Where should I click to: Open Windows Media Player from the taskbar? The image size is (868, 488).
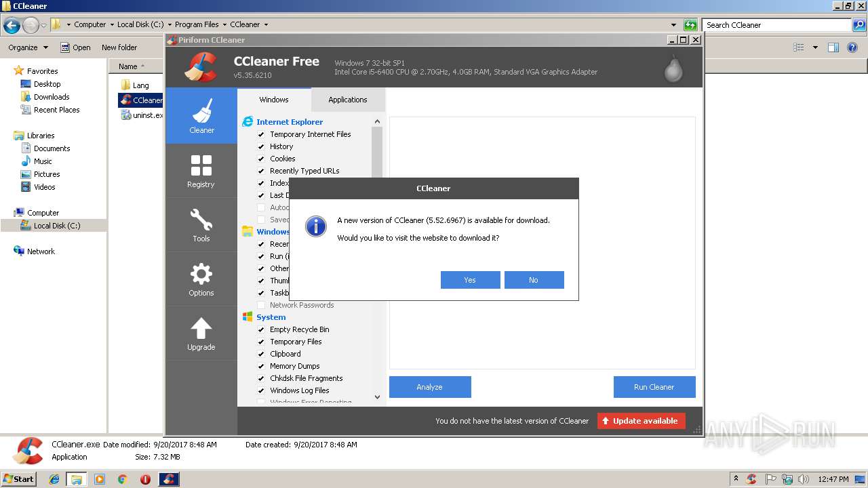coord(100,479)
